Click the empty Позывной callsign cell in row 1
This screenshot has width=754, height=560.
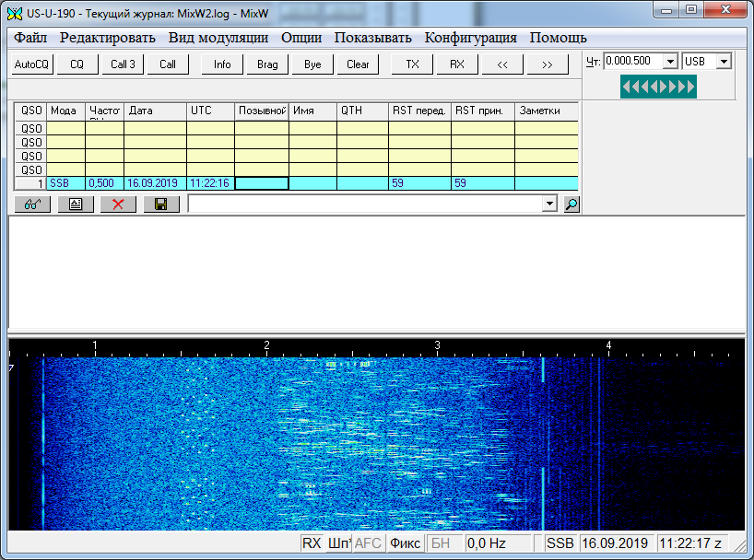click(x=262, y=183)
